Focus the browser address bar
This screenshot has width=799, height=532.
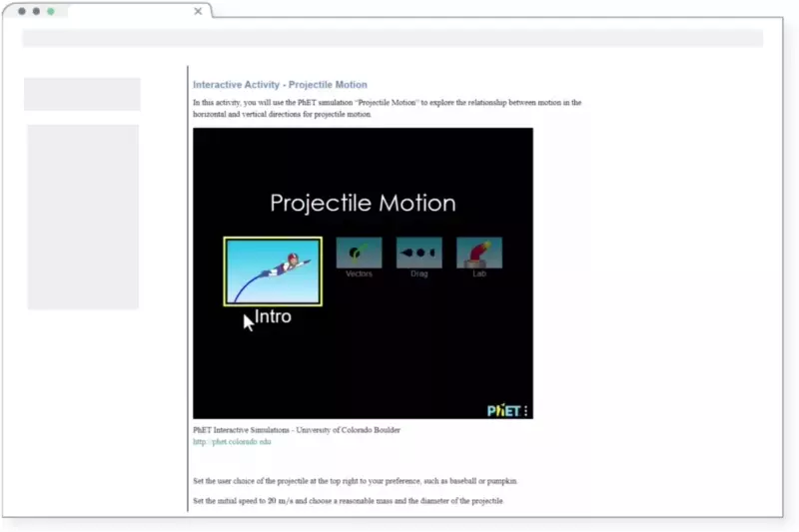tap(393, 38)
